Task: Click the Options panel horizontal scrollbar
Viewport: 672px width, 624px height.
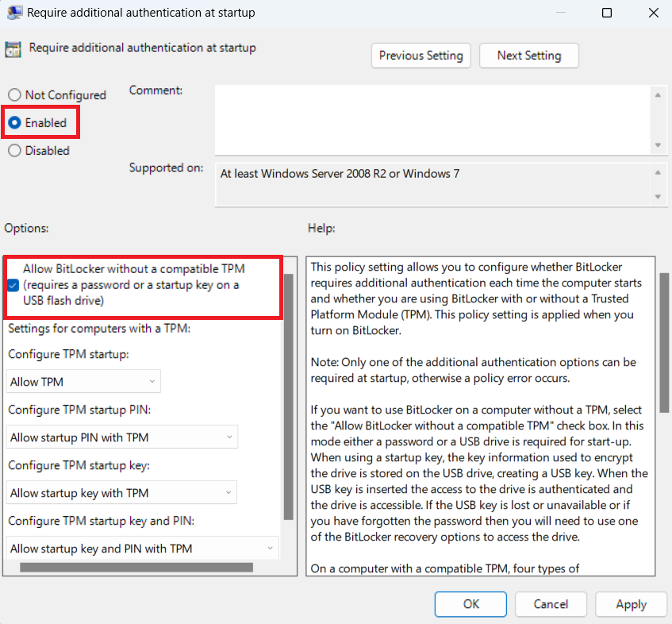Action: 136,567
